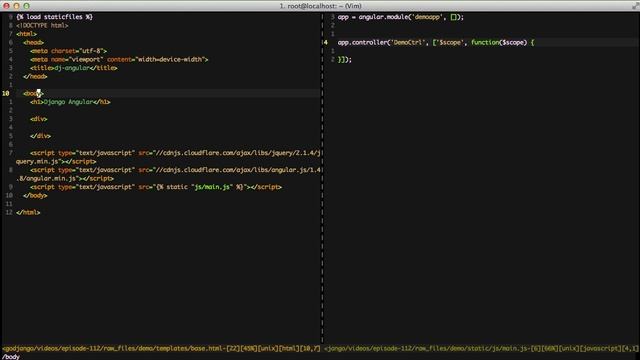Screen dimensions: 640x360
Task: Click the vertical split divider between panes
Action: pyautogui.click(x=322, y=178)
